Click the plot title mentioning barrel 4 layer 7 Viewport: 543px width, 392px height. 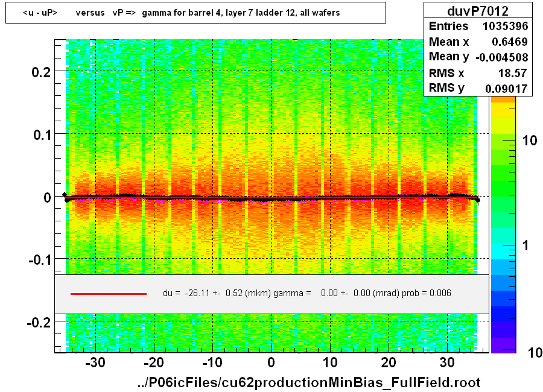182,13
